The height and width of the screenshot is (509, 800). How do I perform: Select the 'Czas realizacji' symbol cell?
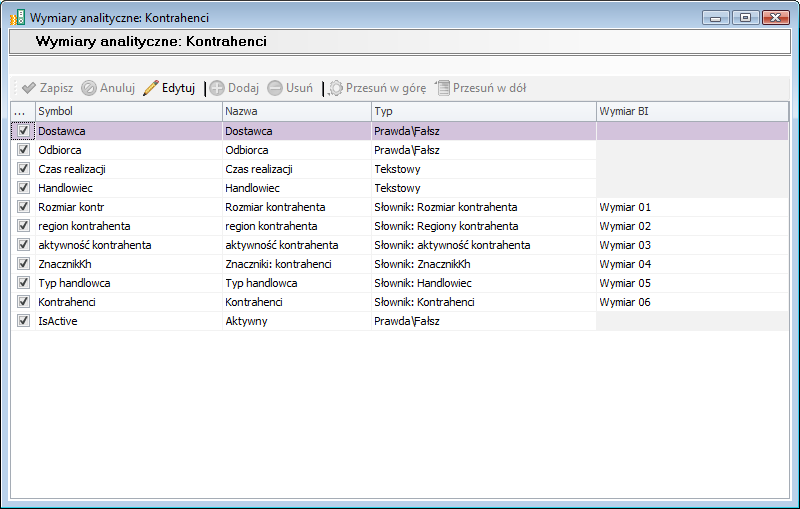[129, 169]
